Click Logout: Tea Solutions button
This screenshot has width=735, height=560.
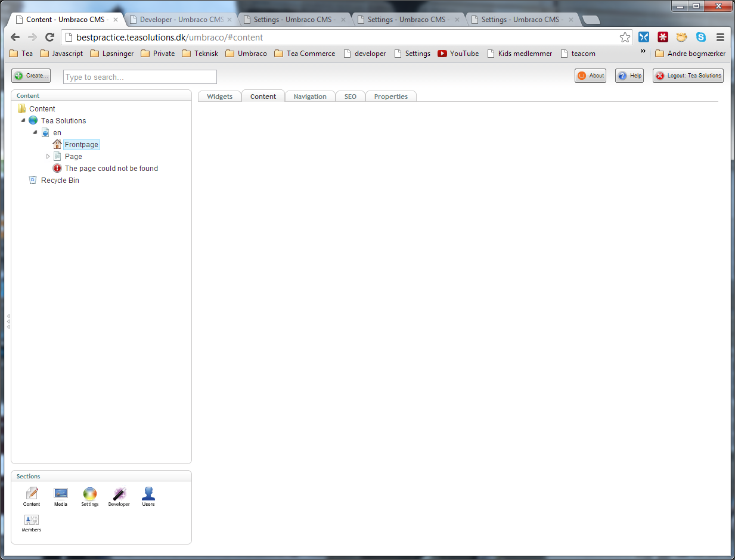[x=688, y=76]
